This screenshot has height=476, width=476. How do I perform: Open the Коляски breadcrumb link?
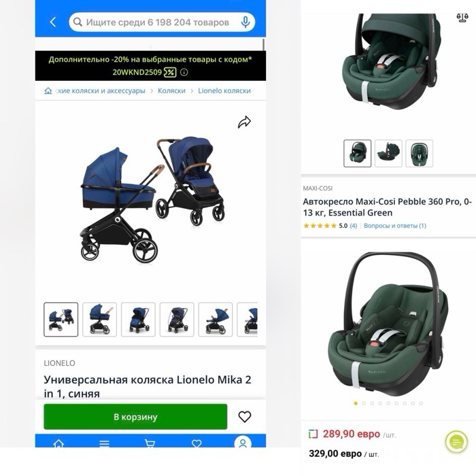pos(171,90)
